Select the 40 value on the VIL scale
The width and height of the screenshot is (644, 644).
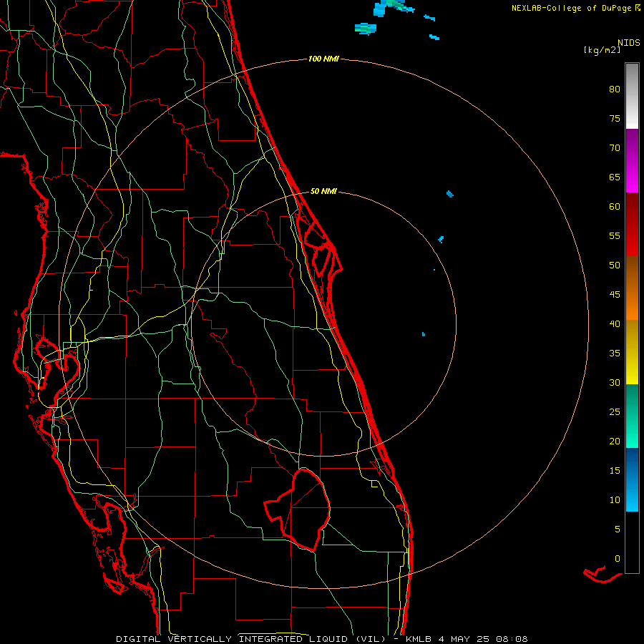click(615, 323)
